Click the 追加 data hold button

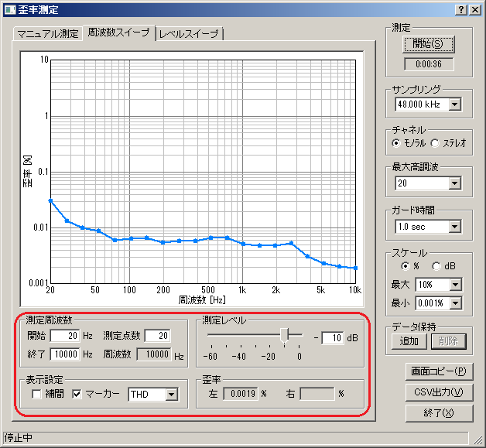[x=409, y=341]
